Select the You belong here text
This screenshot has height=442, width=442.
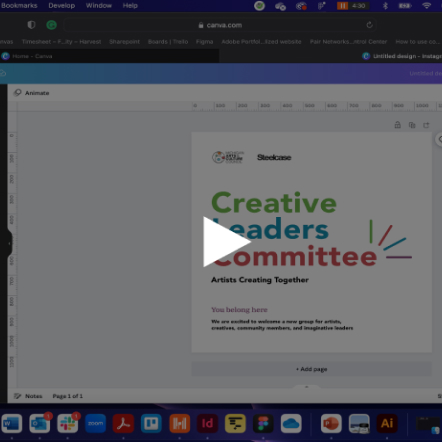[x=239, y=310]
